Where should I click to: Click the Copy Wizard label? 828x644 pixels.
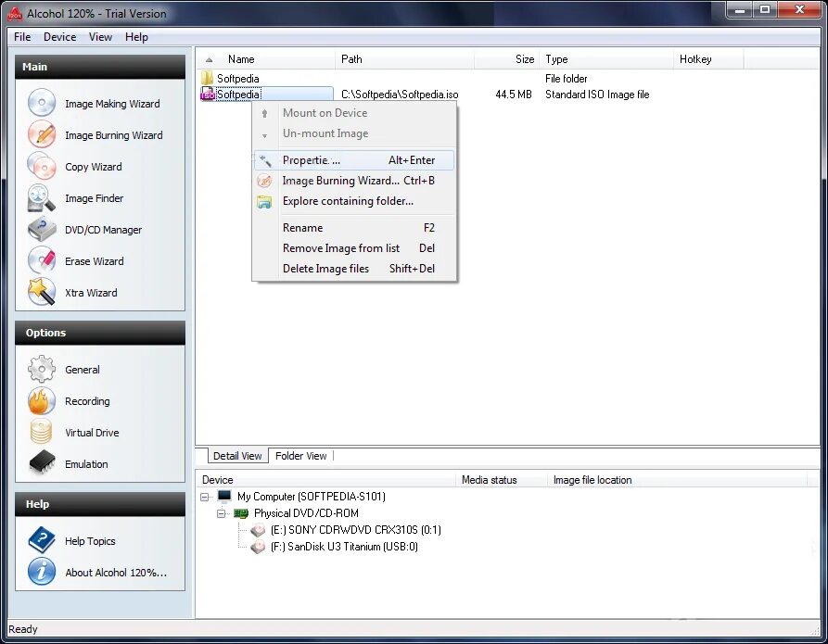(94, 167)
